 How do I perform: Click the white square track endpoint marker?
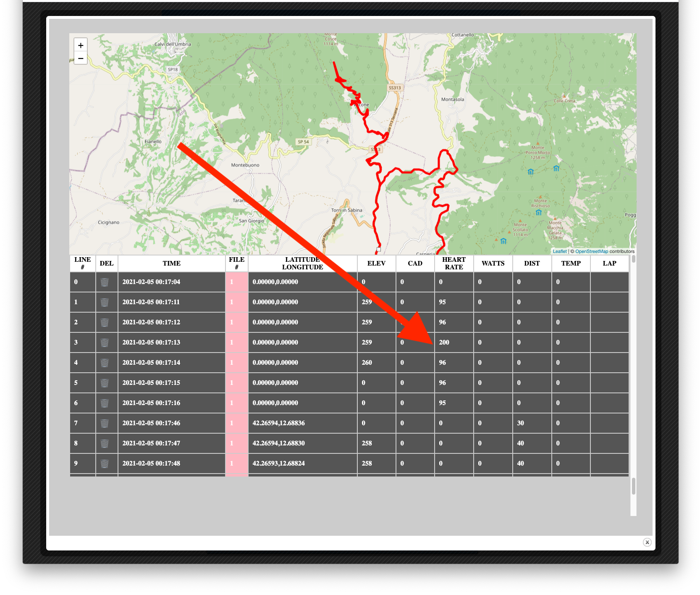379,249
